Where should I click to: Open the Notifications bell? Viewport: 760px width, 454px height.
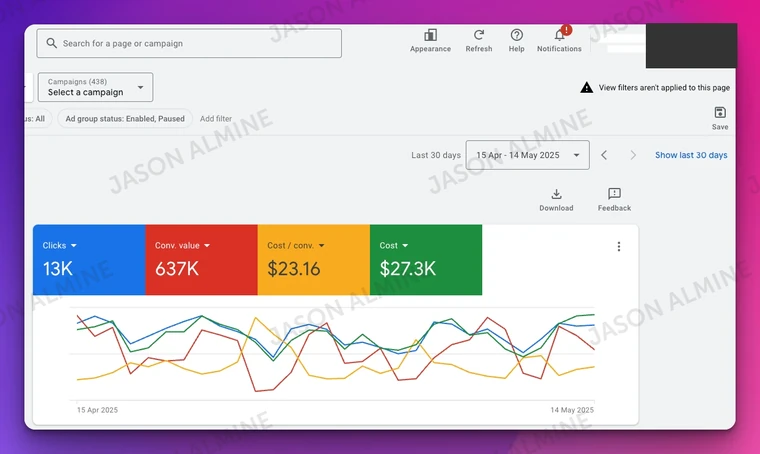[560, 34]
